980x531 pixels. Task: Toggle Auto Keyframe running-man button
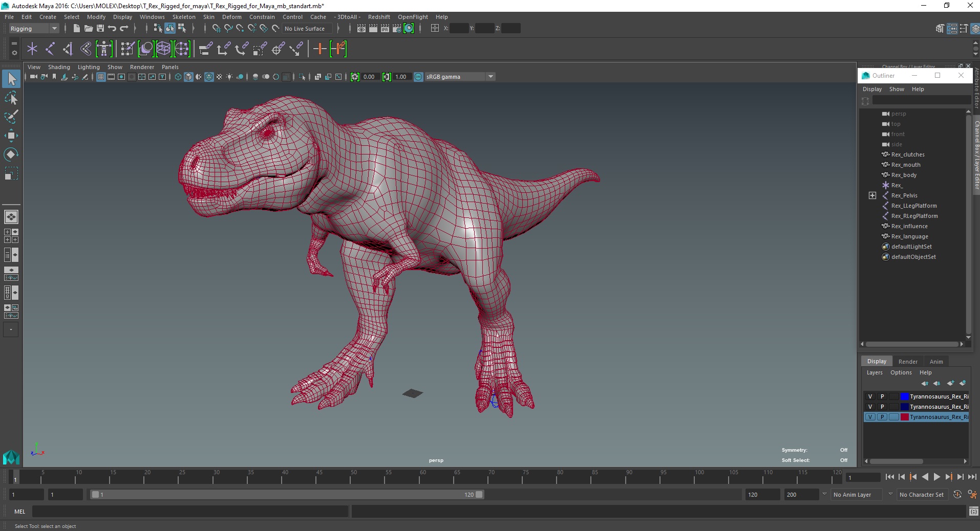972,495
